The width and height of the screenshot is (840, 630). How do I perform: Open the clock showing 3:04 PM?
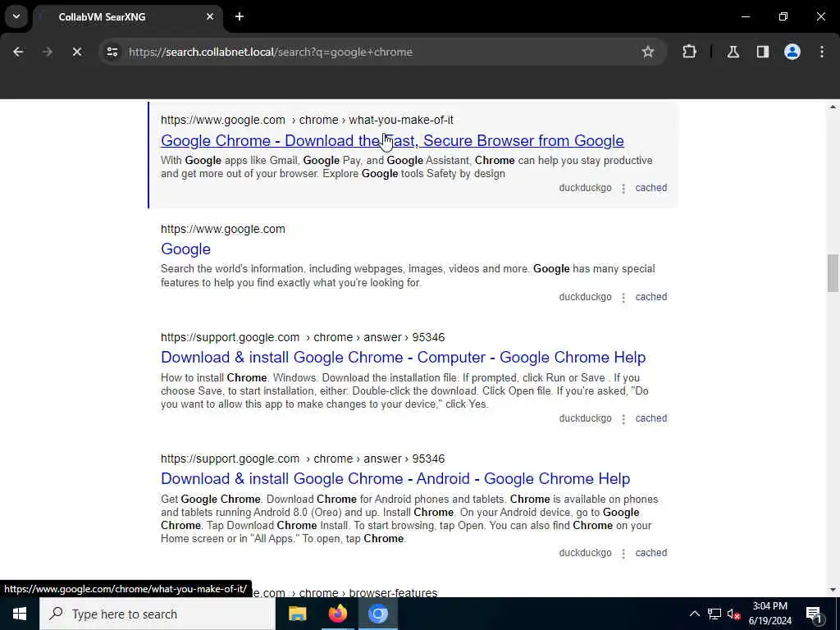point(769,614)
